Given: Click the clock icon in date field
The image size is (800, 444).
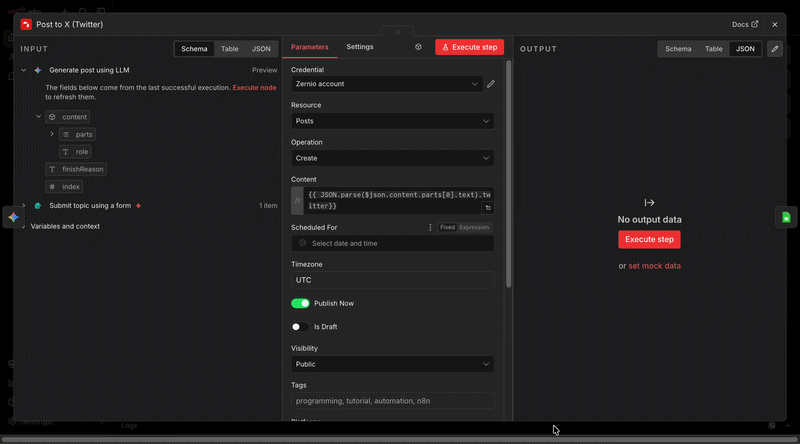Looking at the screenshot, I should [x=303, y=243].
